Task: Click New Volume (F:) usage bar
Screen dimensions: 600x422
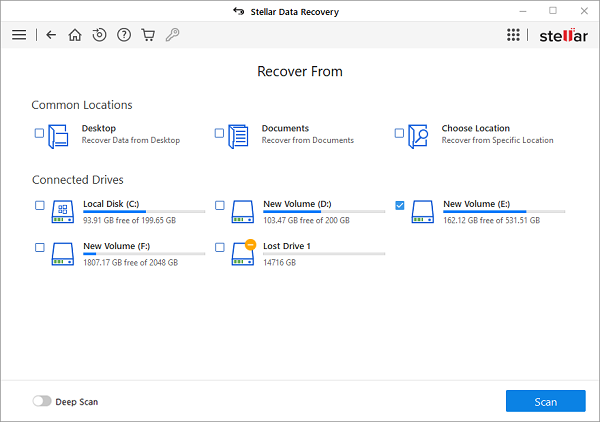Action: click(x=144, y=254)
